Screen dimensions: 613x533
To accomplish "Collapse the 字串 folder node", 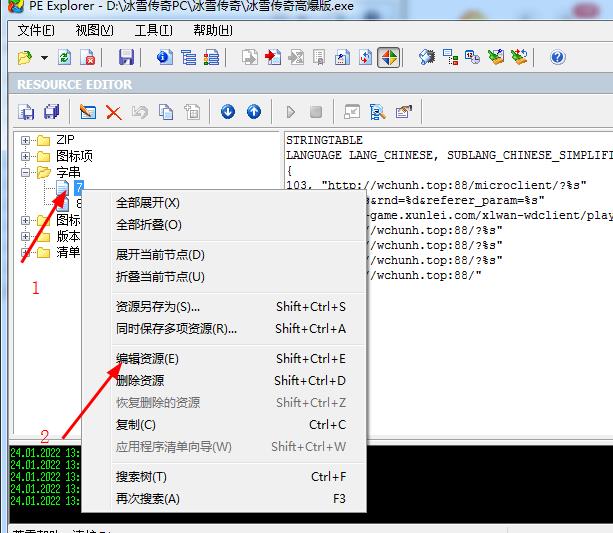I will pyautogui.click(x=26, y=173).
